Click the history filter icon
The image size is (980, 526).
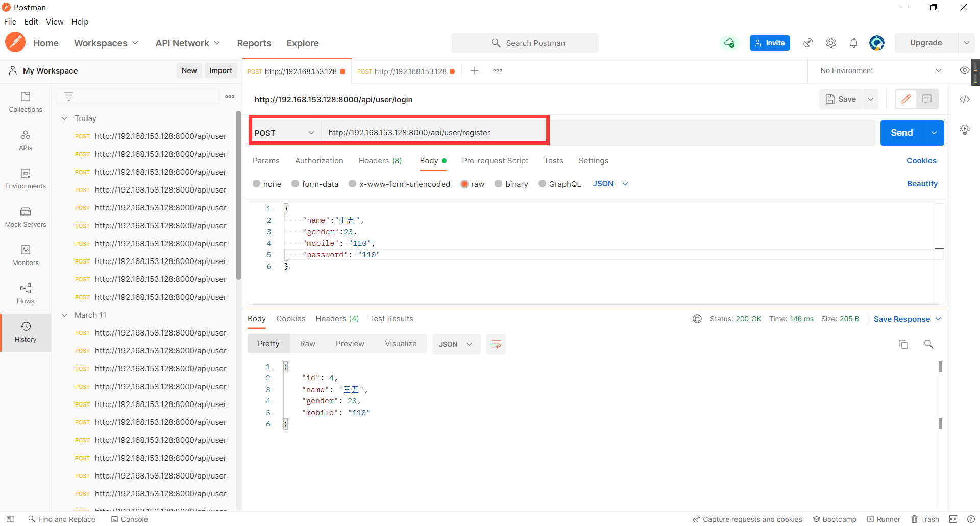(x=69, y=97)
